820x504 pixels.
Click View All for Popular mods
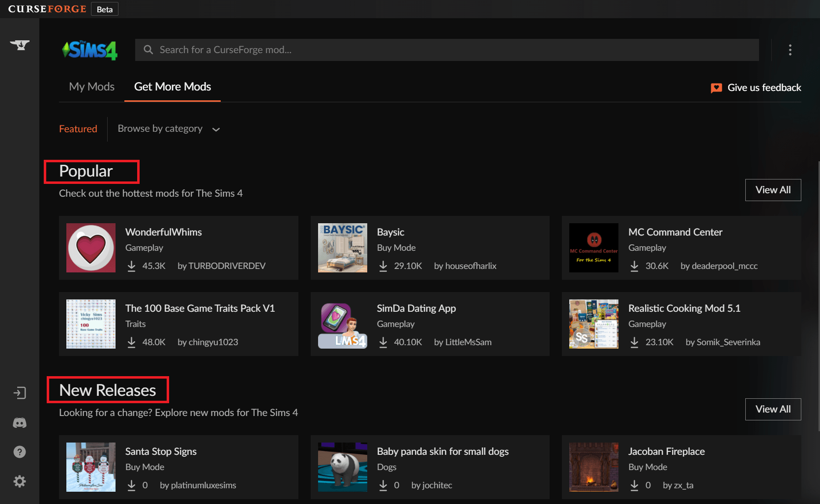tap(773, 190)
